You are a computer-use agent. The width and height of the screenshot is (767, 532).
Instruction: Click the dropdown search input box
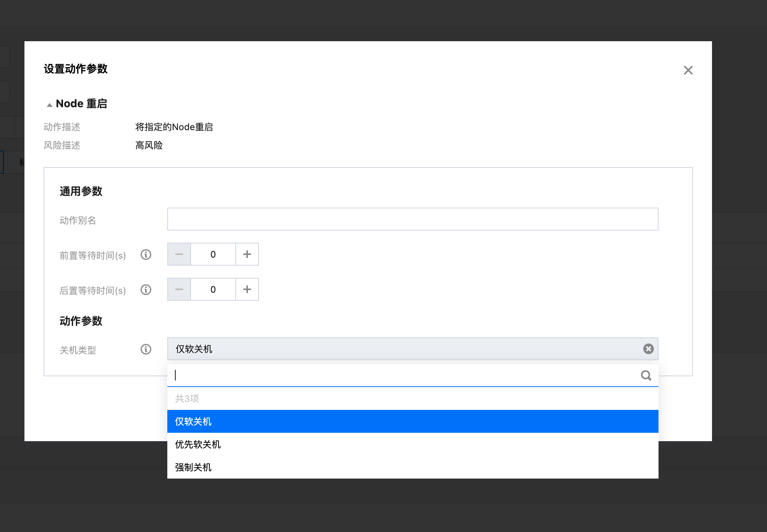coord(405,376)
